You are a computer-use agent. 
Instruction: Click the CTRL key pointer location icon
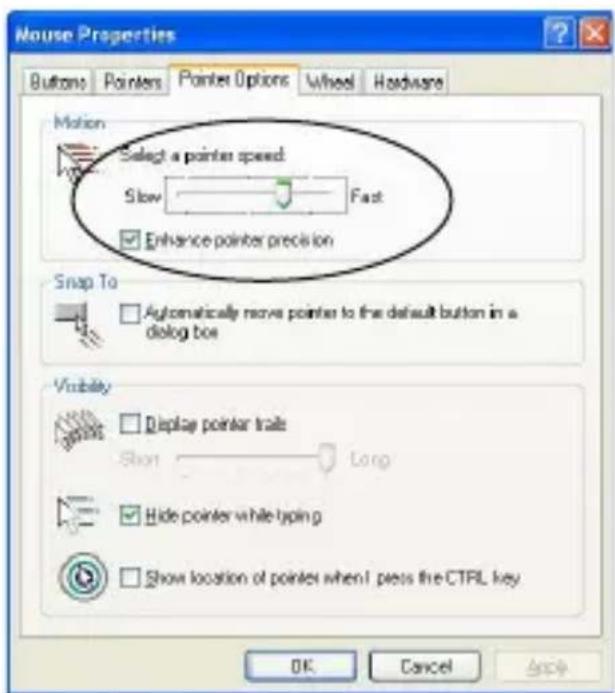[x=83, y=577]
